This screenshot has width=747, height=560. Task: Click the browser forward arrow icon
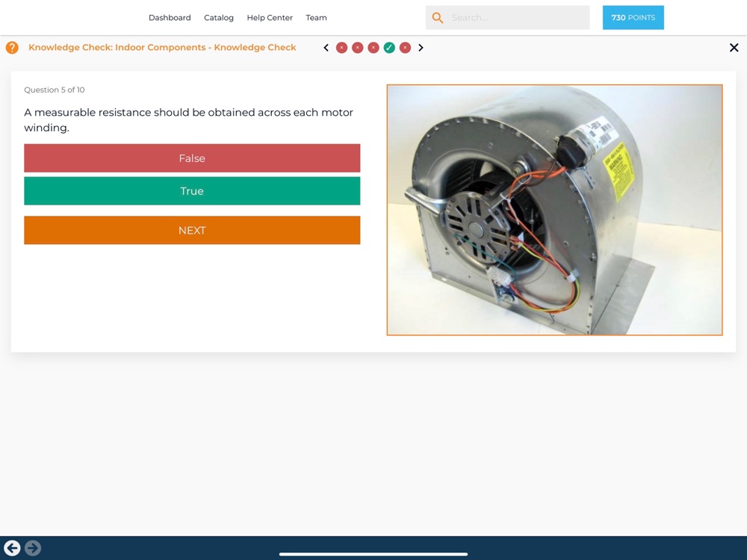tap(33, 548)
